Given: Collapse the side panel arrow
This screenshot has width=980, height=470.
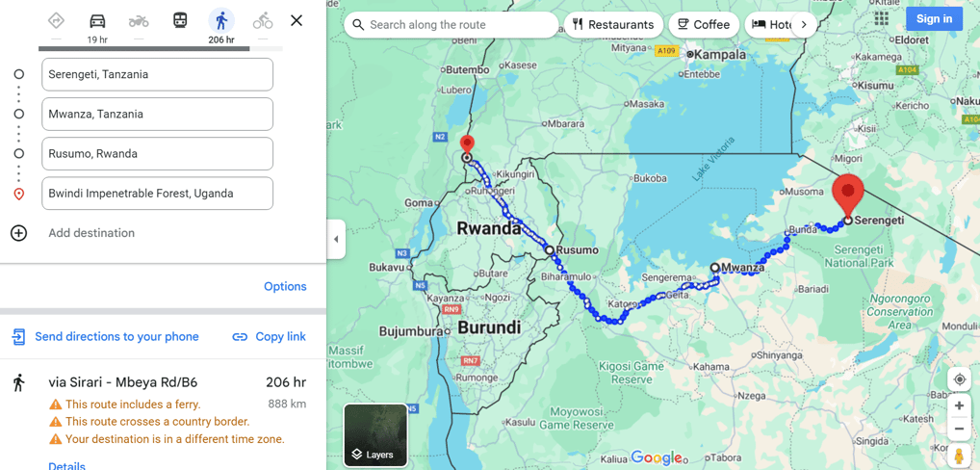Looking at the screenshot, I should tap(336, 240).
